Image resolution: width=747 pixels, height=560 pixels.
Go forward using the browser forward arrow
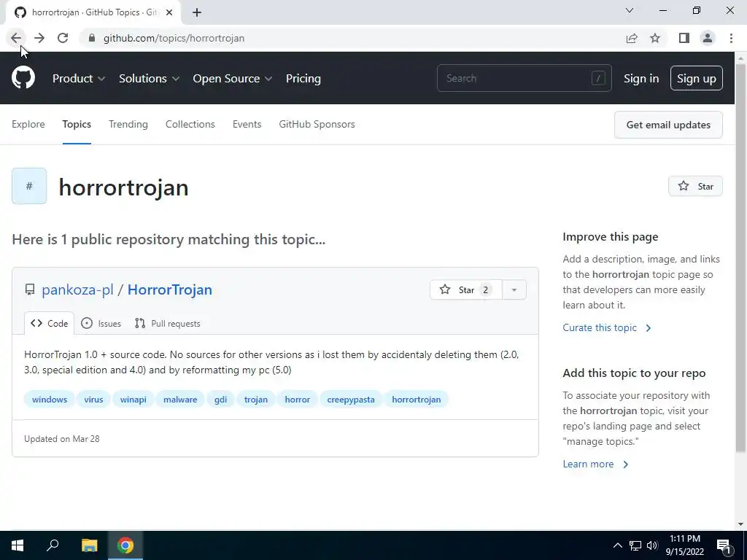39,38
